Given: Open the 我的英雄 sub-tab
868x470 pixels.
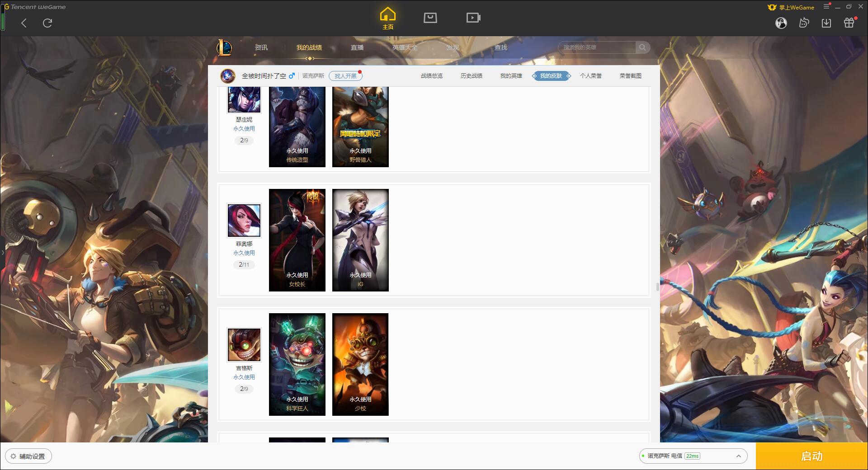Looking at the screenshot, I should tap(511, 76).
